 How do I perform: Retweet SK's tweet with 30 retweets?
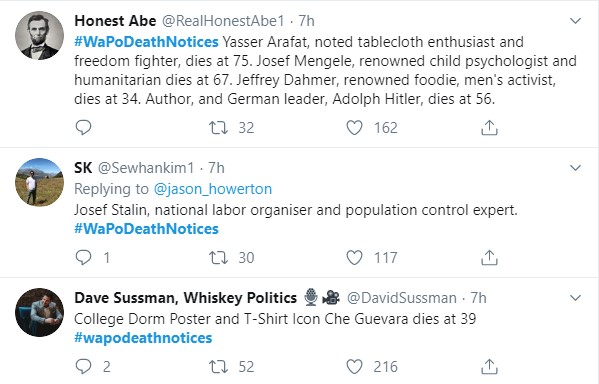point(219,258)
